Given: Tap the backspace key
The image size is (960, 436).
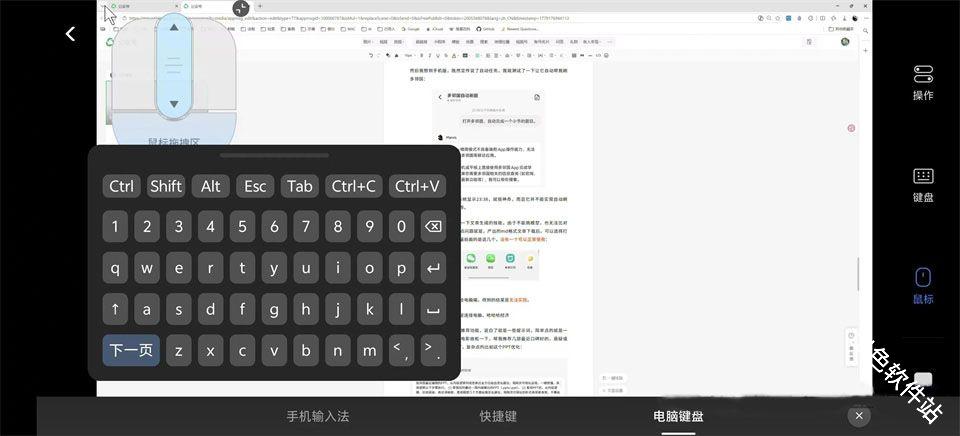Looking at the screenshot, I should tap(433, 227).
